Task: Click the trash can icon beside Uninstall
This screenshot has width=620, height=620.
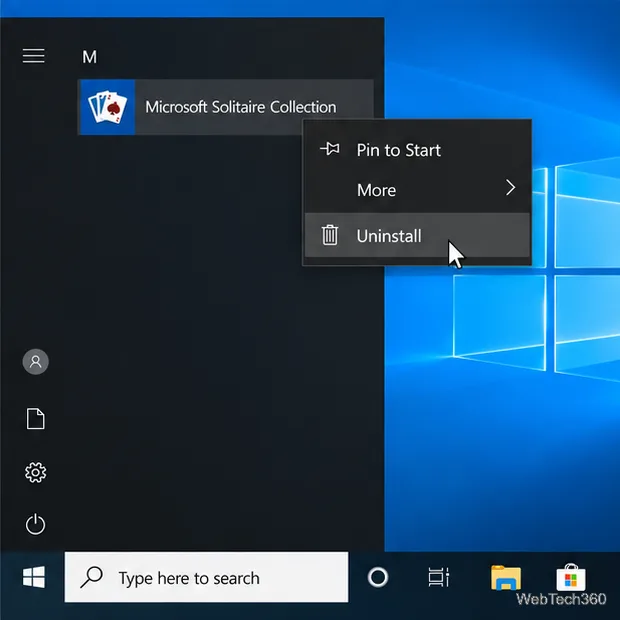Action: click(x=330, y=235)
